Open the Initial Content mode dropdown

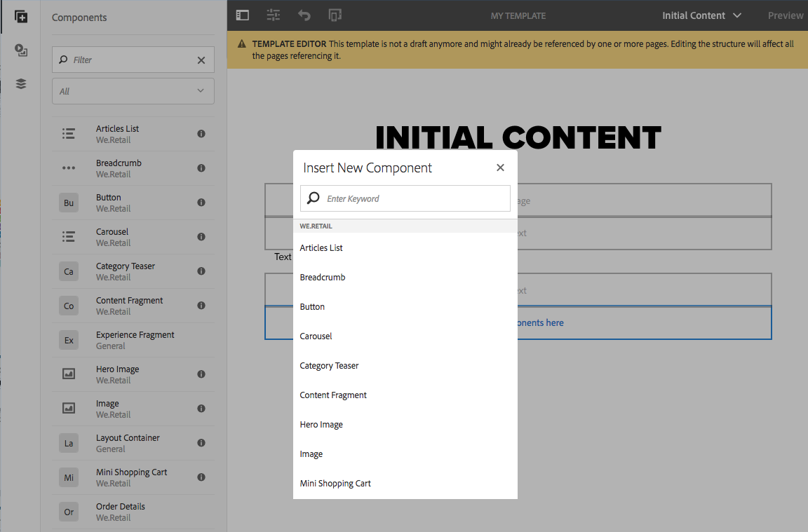tap(701, 15)
